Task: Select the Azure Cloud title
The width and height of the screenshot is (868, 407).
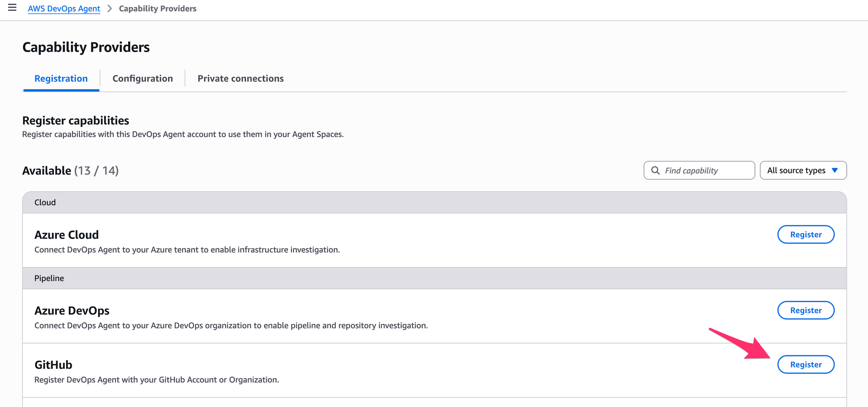Action: [66, 235]
